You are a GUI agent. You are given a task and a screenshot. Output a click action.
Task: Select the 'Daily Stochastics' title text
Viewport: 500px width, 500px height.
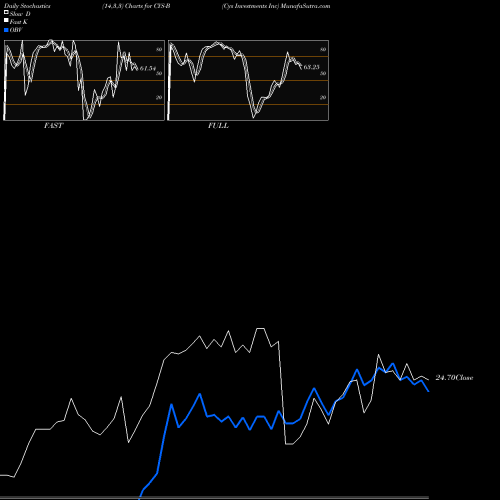click(27, 6)
